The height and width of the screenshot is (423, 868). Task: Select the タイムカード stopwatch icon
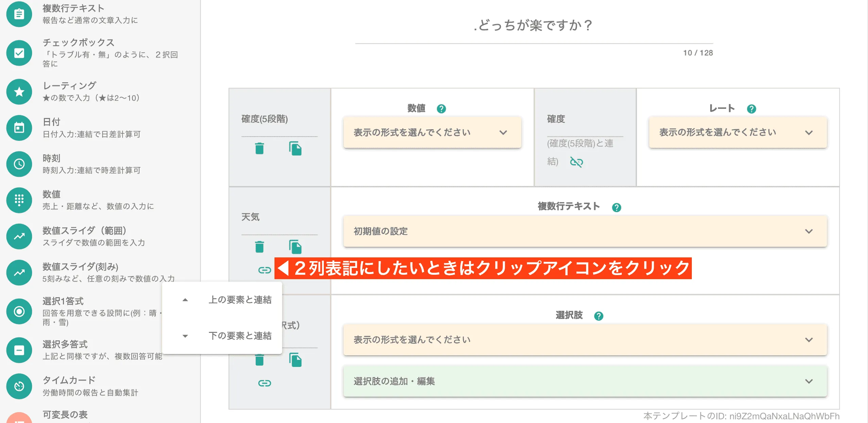click(19, 386)
